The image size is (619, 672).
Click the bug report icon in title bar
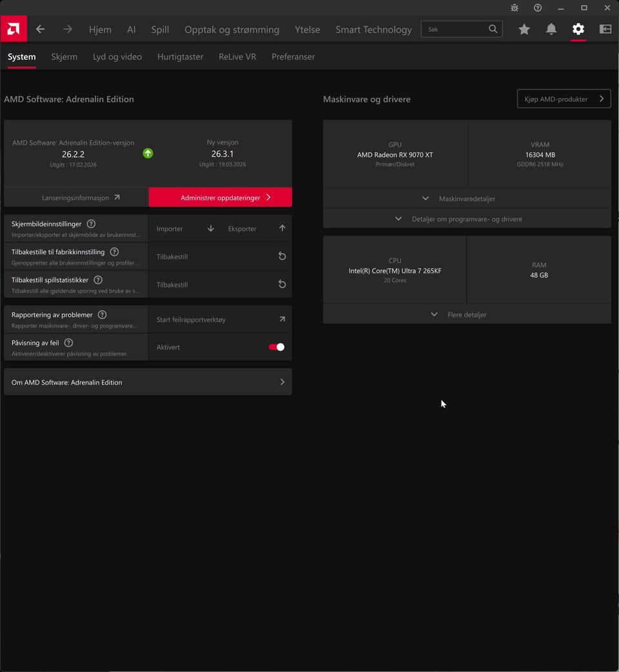tap(515, 8)
